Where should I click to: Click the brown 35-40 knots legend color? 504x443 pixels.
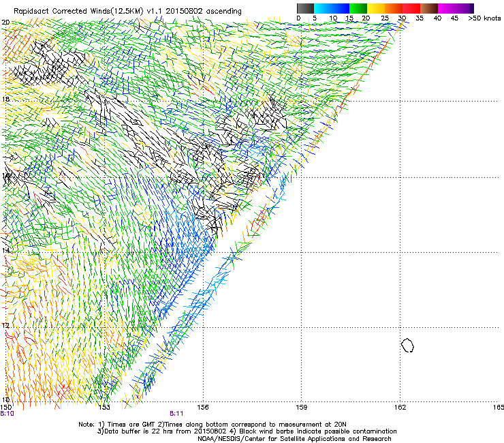[429, 8]
